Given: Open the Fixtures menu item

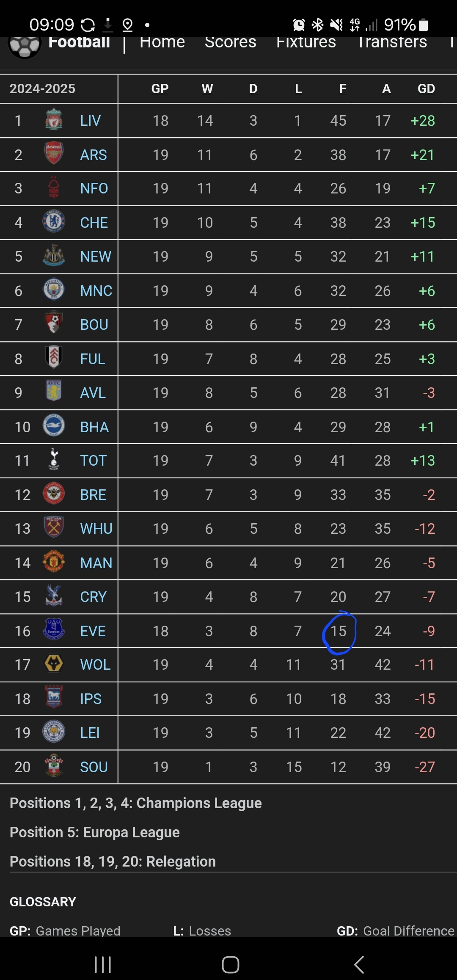Looking at the screenshot, I should pos(306,43).
